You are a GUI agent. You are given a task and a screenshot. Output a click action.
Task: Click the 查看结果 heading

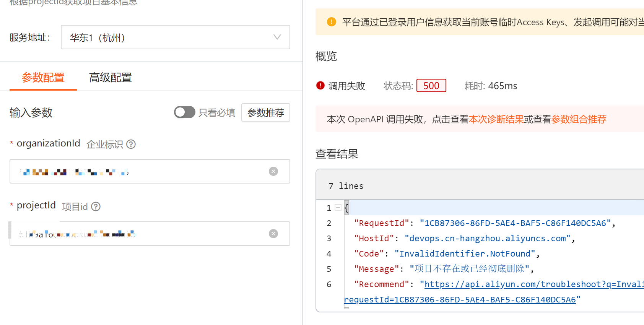tap(337, 154)
